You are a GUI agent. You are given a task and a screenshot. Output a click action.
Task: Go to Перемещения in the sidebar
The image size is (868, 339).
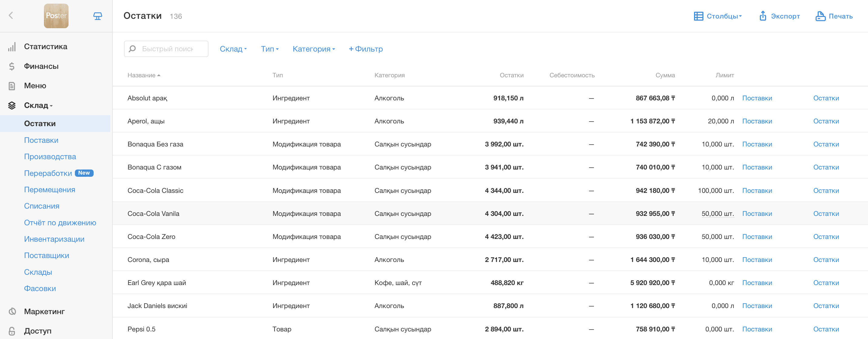coord(49,190)
